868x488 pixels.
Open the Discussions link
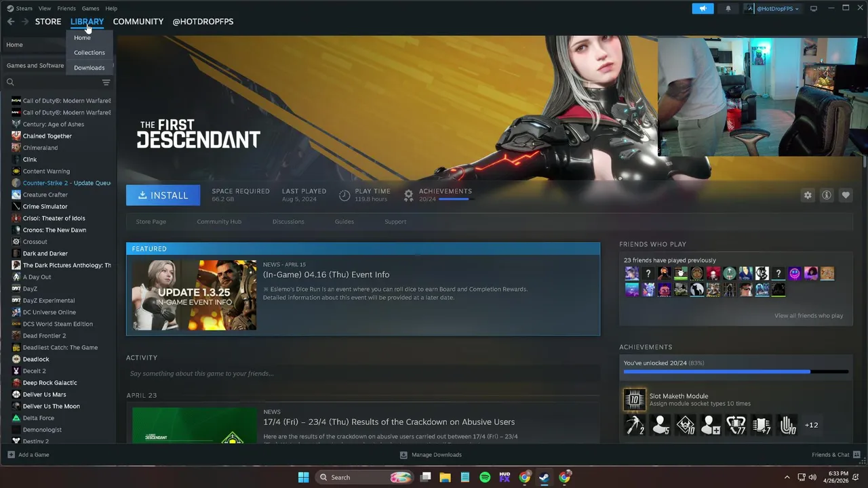288,222
